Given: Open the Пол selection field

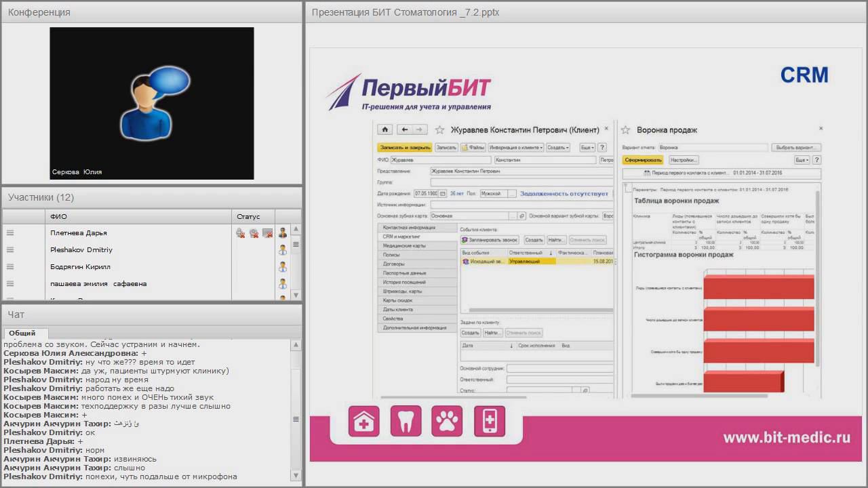Looking at the screenshot, I should tap(497, 194).
